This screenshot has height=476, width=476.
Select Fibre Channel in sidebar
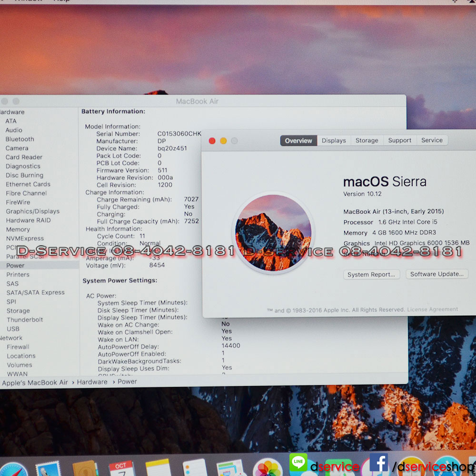pos(26,193)
